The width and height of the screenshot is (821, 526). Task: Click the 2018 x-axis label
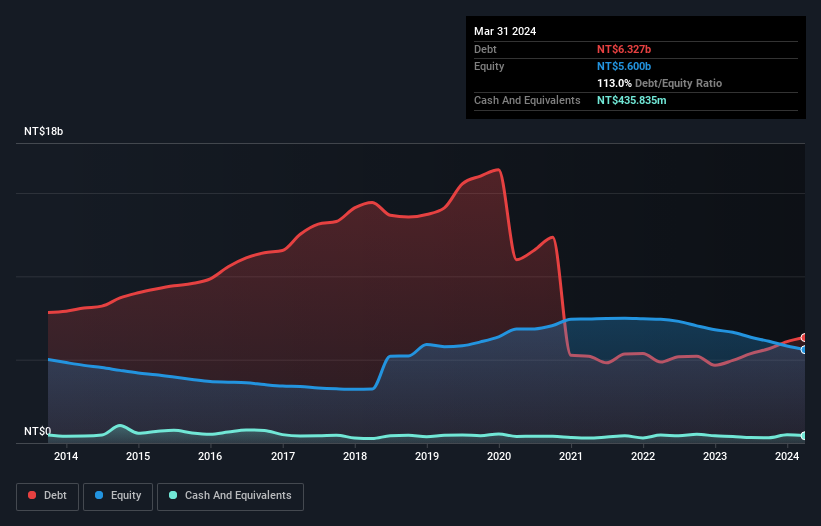tap(355, 456)
